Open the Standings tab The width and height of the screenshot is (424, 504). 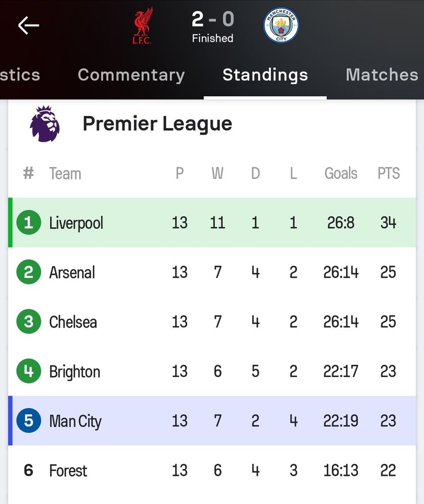coord(265,75)
